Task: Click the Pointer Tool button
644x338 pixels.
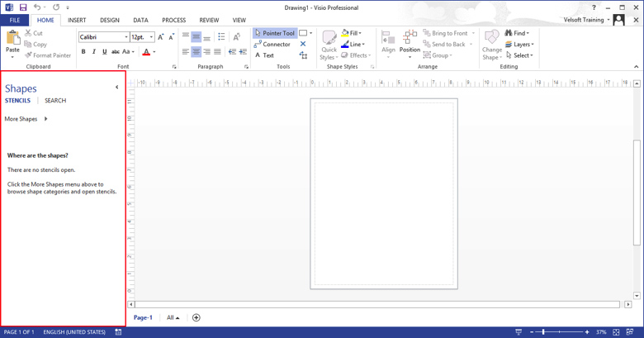Action: tap(274, 34)
